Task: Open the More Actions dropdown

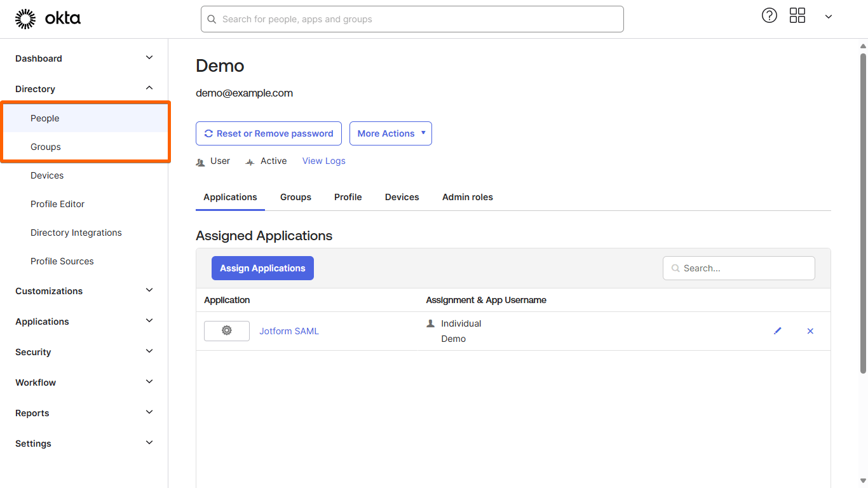Action: tap(390, 133)
